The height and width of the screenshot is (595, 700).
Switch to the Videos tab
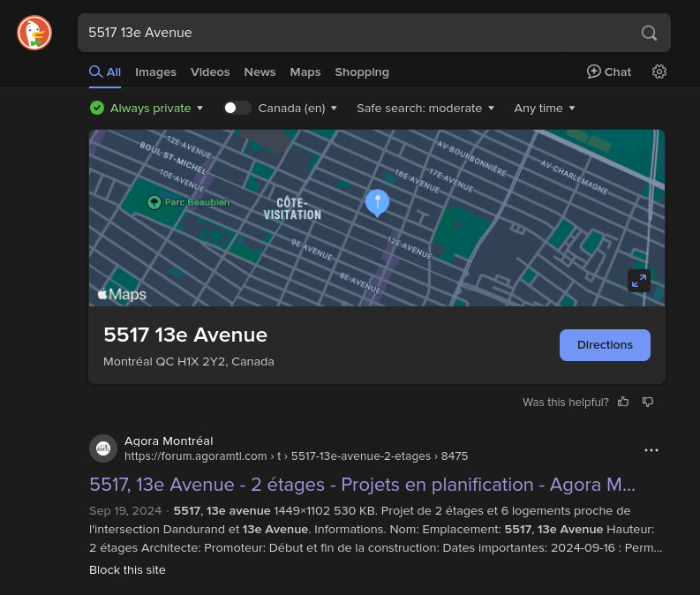pos(210,72)
